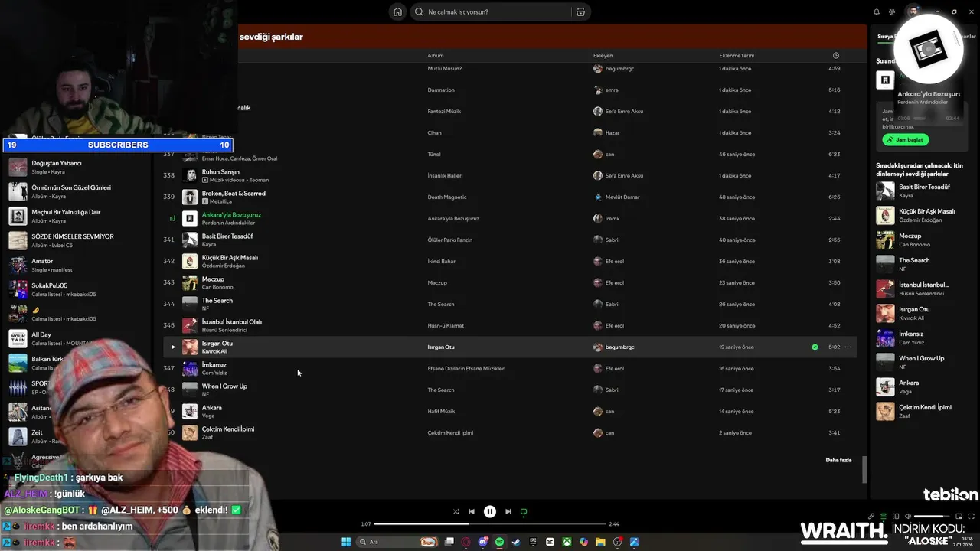This screenshot has height=551, width=980.
Task: Open Spotify from the taskbar
Action: (x=499, y=542)
